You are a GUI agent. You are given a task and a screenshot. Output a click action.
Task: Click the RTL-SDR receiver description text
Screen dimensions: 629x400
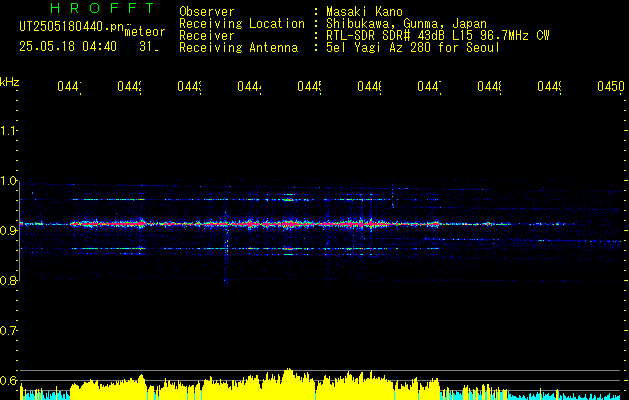pos(438,36)
